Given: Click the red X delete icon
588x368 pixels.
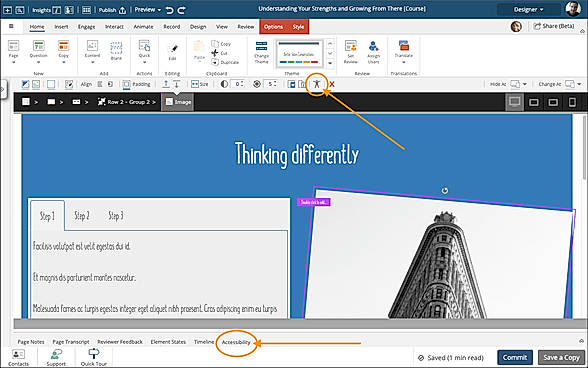Looking at the screenshot, I should (332, 84).
